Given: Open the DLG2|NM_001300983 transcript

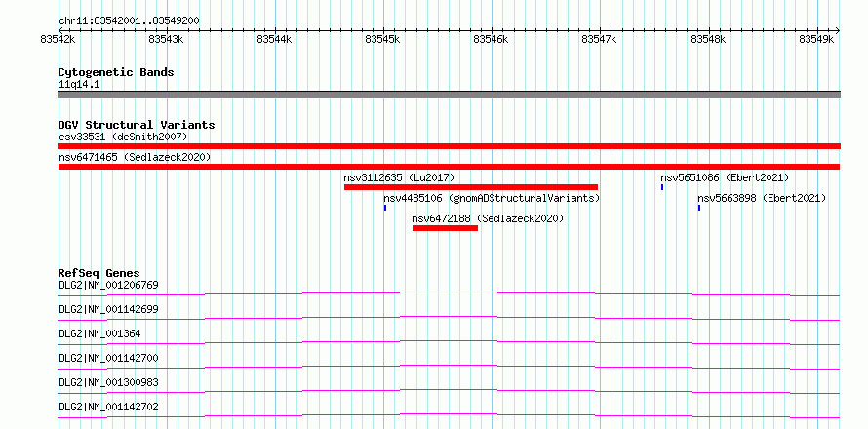Looking at the screenshot, I should pos(108,382).
